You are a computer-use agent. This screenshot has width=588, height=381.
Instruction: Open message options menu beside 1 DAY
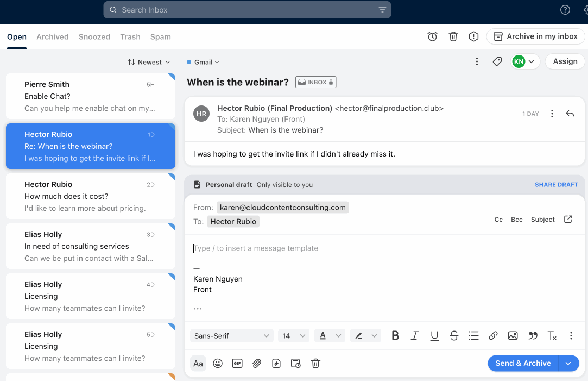pos(552,114)
